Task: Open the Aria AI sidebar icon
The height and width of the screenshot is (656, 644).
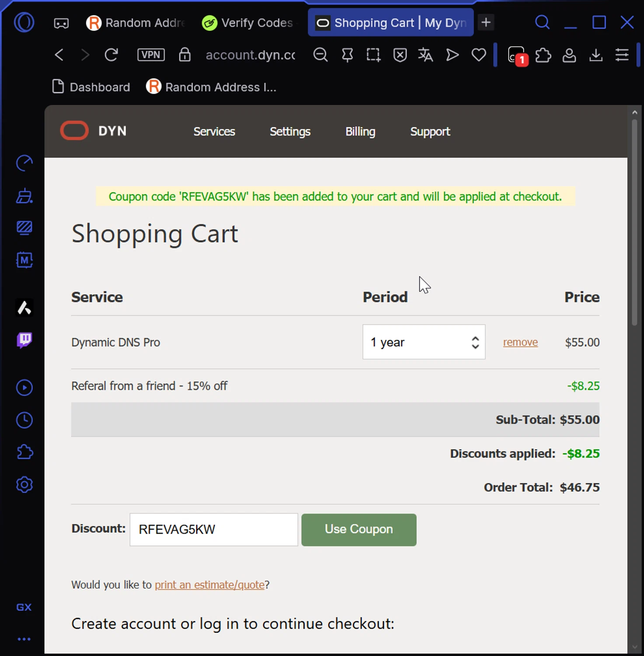Action: pyautogui.click(x=24, y=308)
